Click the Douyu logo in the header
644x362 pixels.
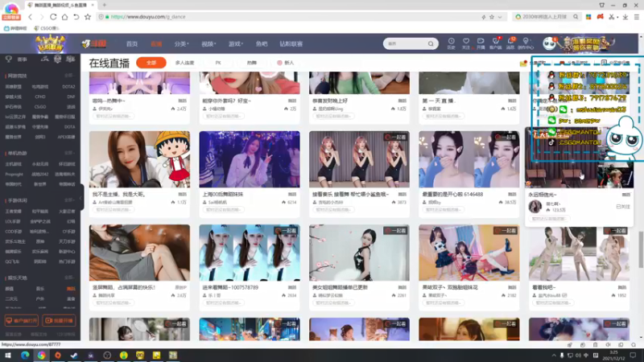click(93, 43)
